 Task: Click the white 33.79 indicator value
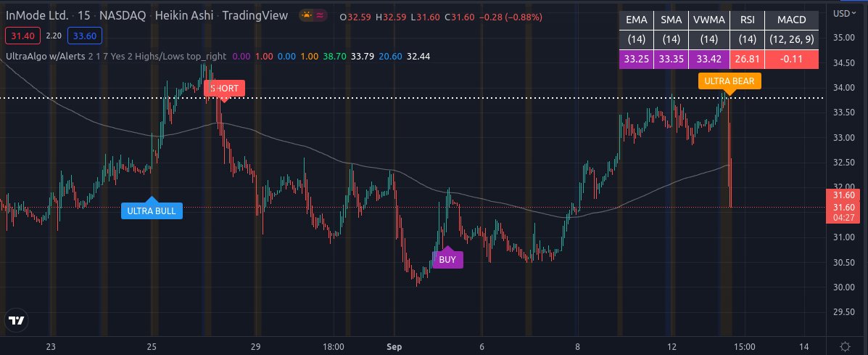pos(362,56)
